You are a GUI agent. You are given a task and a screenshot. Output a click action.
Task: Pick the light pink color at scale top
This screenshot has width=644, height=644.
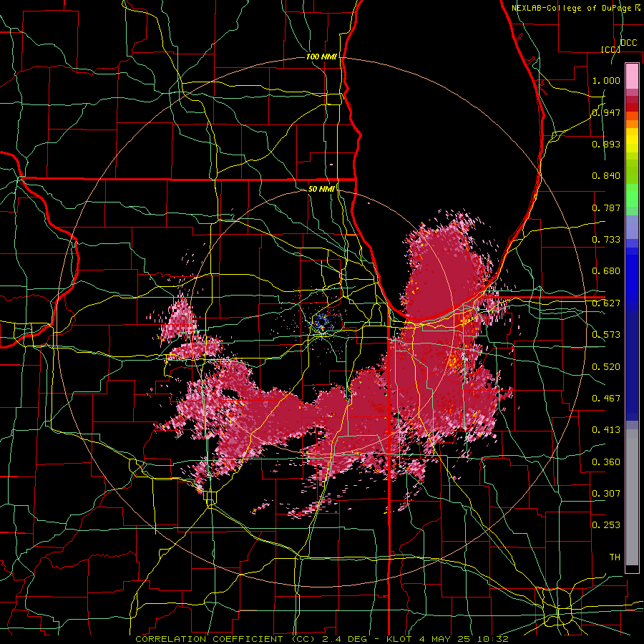pyautogui.click(x=632, y=77)
